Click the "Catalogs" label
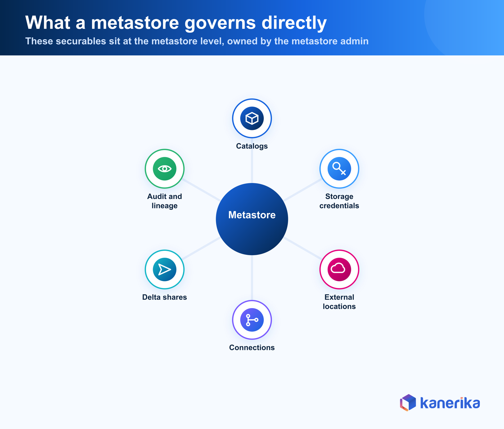The width and height of the screenshot is (504, 429). coord(252,146)
